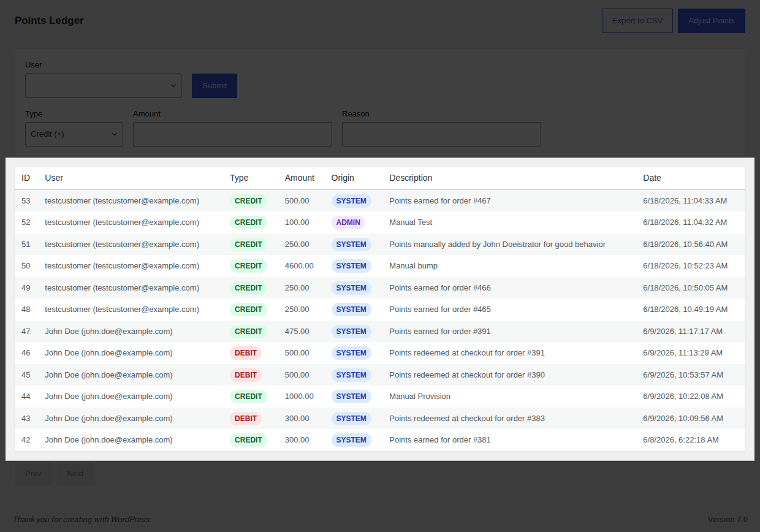Click 'Points redeemed at checkout for order #390'

[467, 375]
